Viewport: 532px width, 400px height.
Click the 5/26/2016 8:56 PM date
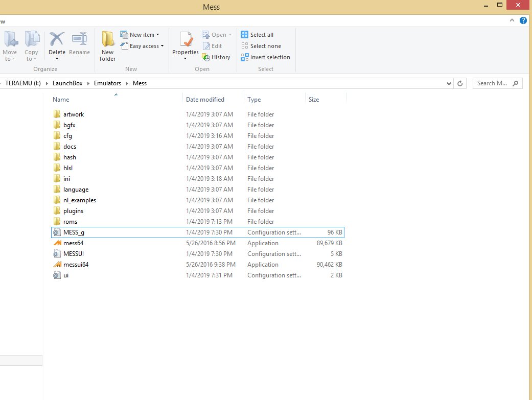coord(211,243)
